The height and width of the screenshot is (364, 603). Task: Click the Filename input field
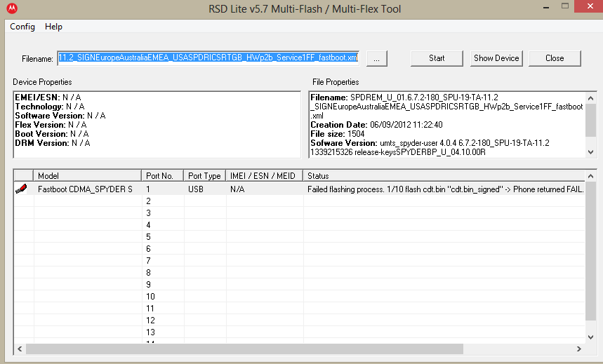tap(208, 58)
